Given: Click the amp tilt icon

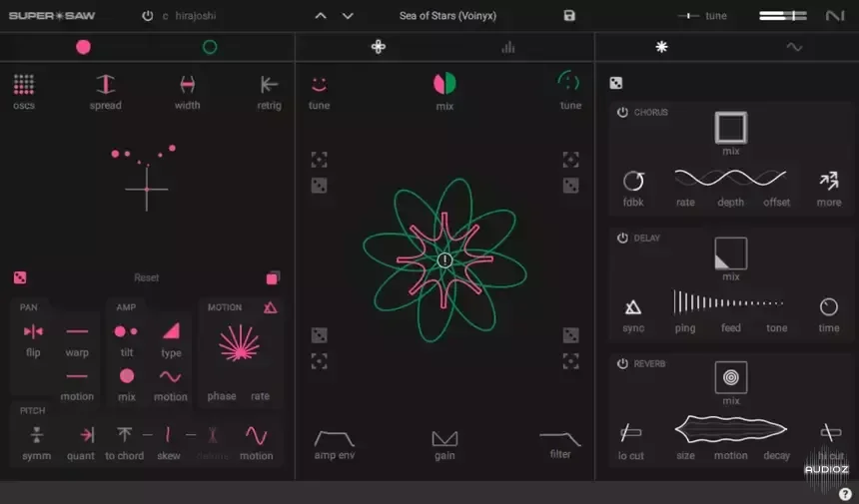Looking at the screenshot, I should [x=126, y=331].
